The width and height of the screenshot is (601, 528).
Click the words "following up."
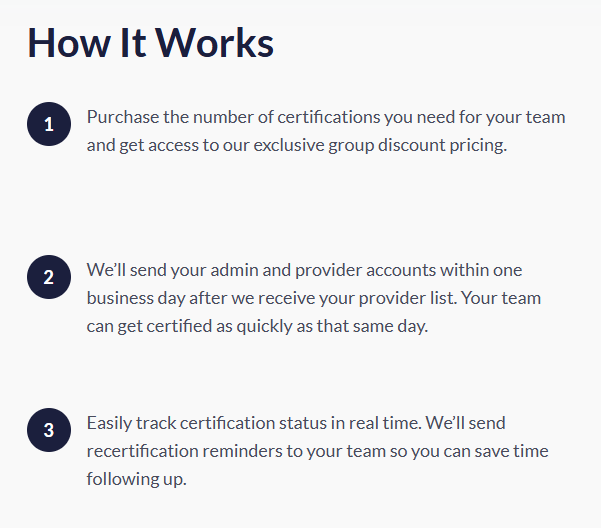pos(136,479)
